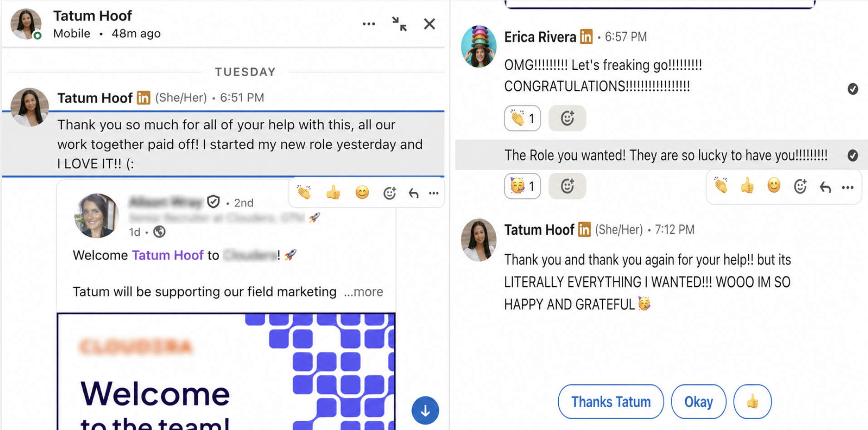Select the message starting Thank you so much
This screenshot has height=430, width=868.
pos(240,144)
